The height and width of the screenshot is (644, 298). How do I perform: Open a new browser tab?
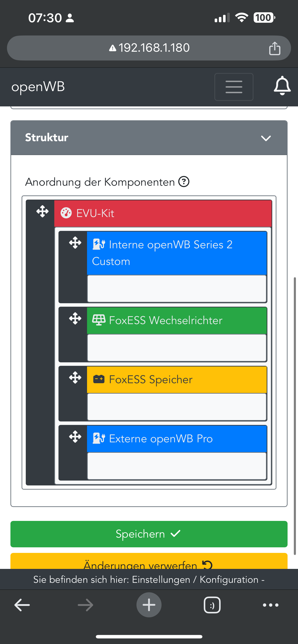149,605
